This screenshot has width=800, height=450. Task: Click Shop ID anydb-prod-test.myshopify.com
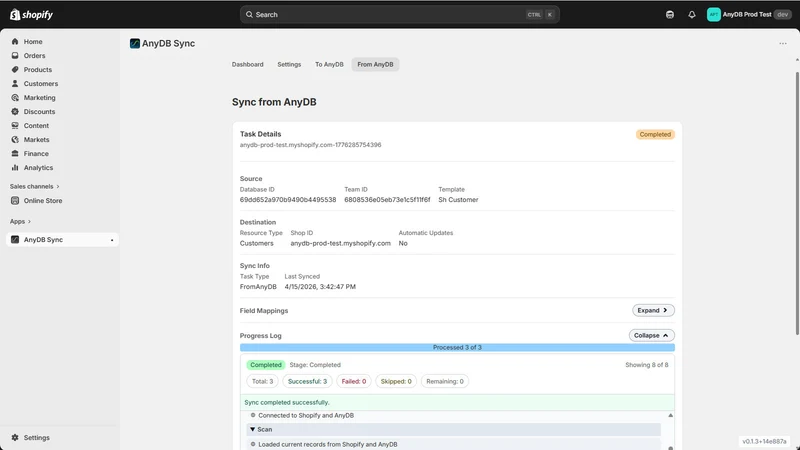click(340, 243)
